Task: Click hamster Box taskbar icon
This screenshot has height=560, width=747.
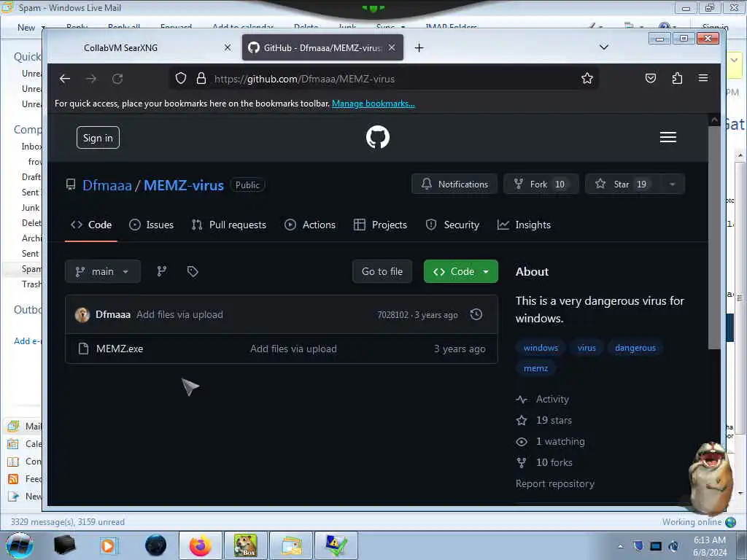Action: pyautogui.click(x=246, y=545)
